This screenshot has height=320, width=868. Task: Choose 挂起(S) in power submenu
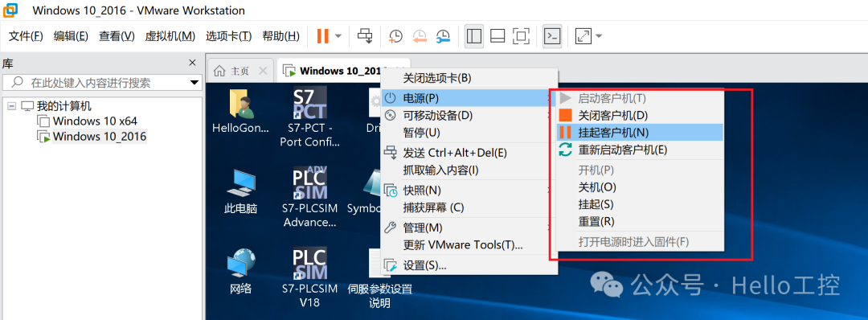pos(640,204)
